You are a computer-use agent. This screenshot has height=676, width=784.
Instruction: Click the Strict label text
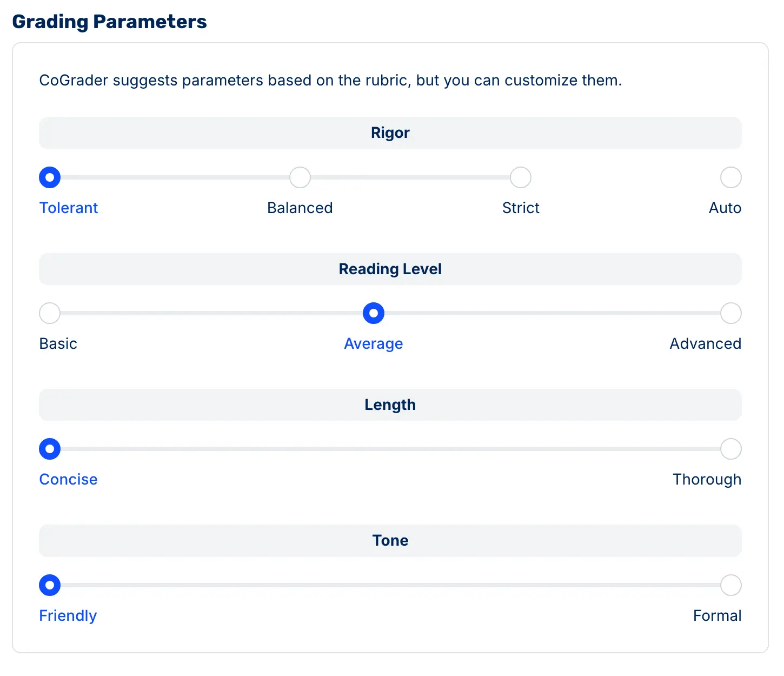tap(520, 208)
